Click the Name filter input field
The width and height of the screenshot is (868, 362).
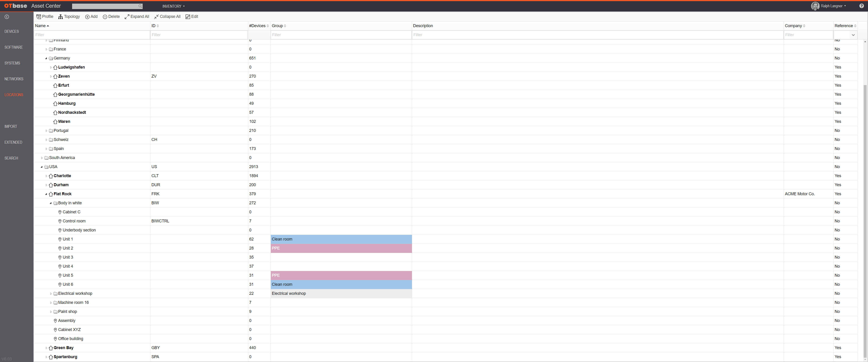[92, 35]
